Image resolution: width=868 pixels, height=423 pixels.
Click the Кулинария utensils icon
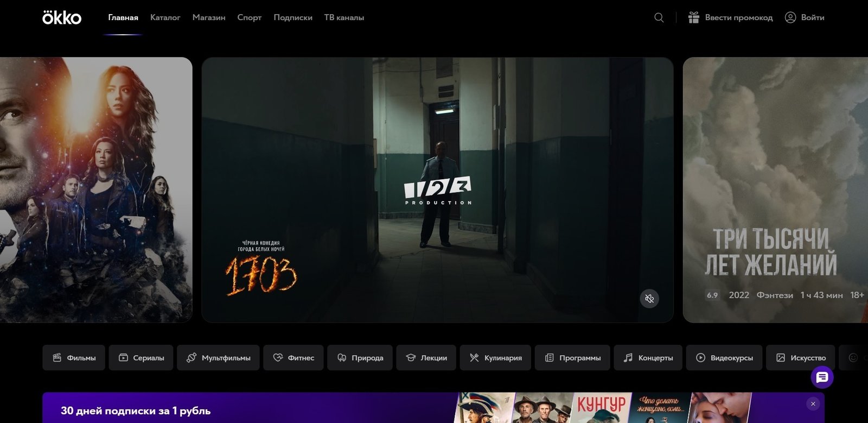tap(474, 358)
